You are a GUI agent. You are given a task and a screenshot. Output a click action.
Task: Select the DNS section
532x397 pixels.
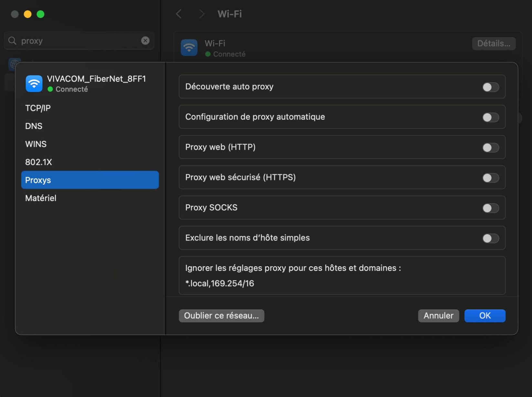[x=90, y=126]
